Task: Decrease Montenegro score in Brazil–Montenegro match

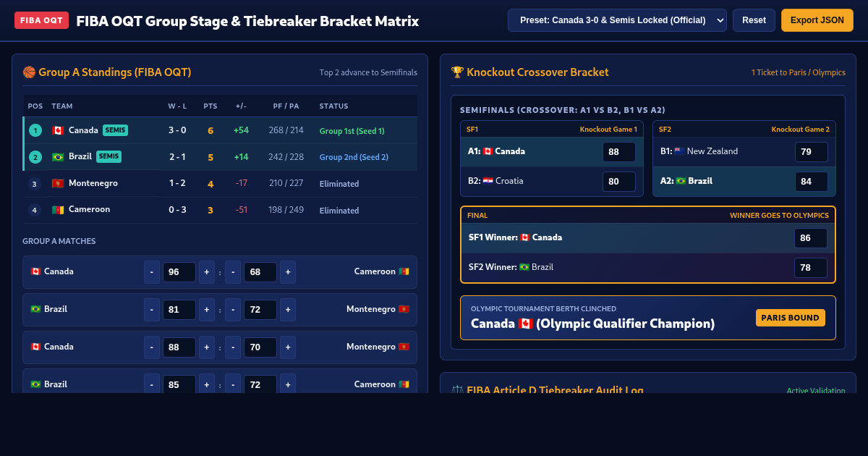Action: tap(233, 309)
